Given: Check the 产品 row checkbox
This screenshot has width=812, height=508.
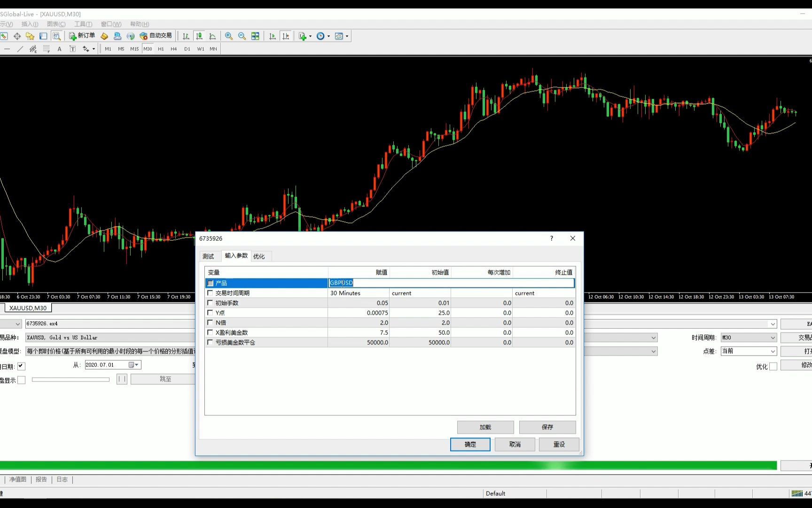Looking at the screenshot, I should click(x=210, y=283).
